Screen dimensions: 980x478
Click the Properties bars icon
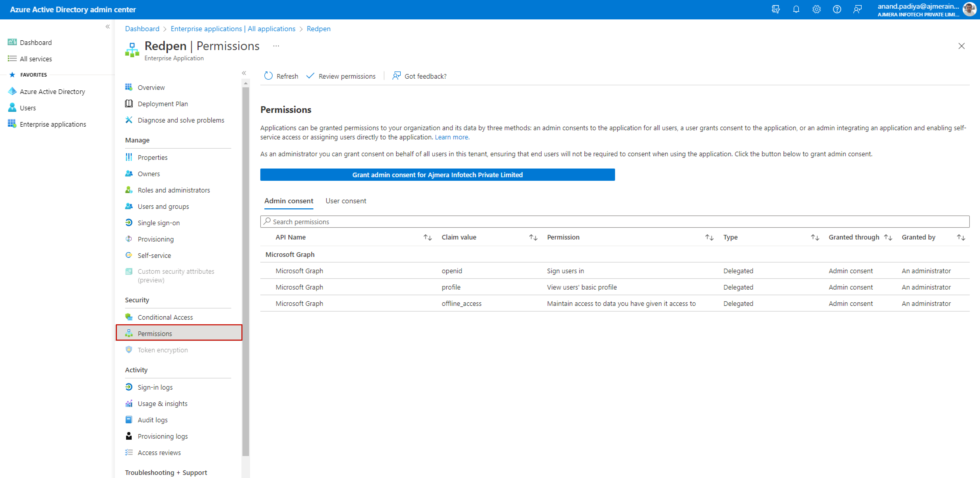pos(129,157)
